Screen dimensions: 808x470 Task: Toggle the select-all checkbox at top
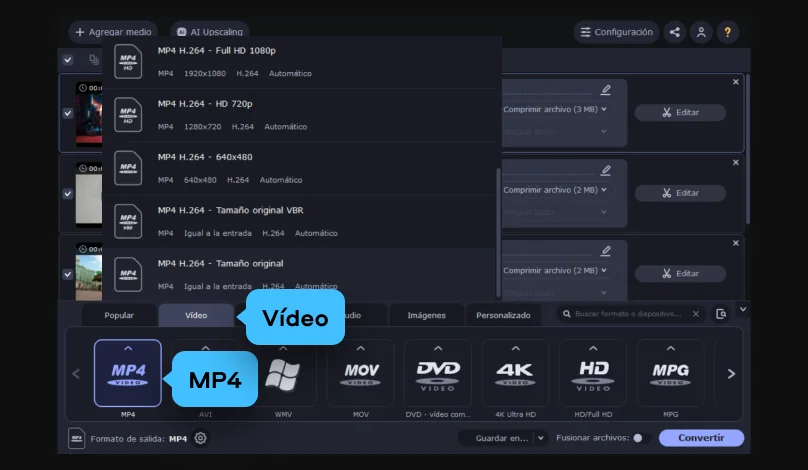68,60
